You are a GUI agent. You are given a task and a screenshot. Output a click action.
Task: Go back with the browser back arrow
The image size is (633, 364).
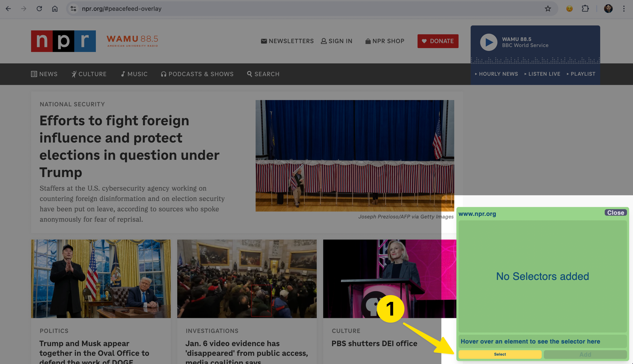pos(8,9)
